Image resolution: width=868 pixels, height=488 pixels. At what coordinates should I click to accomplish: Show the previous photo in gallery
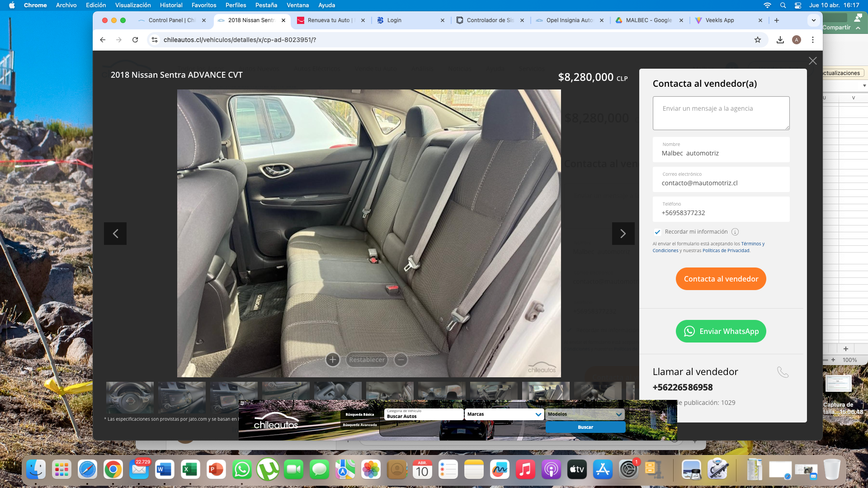115,234
